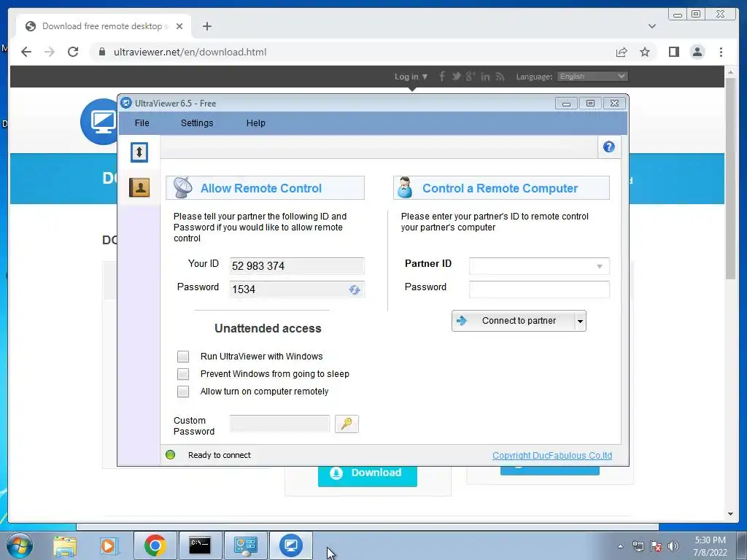This screenshot has height=560, width=747.
Task: Click the Twitter icon on the website header
Action: tap(456, 76)
